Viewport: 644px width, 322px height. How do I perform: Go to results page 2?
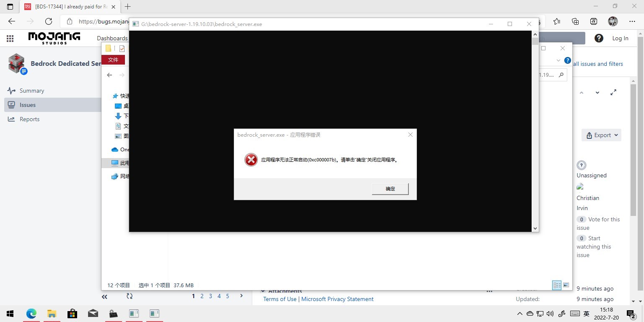click(202, 296)
